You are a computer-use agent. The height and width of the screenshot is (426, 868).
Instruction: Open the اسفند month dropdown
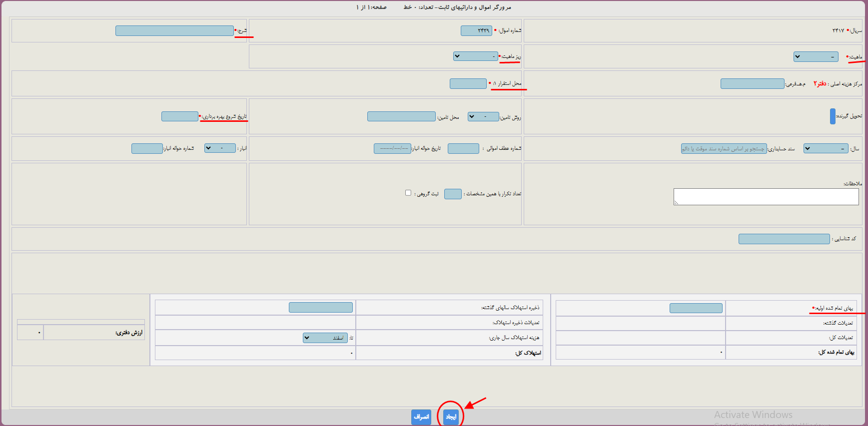tap(325, 338)
